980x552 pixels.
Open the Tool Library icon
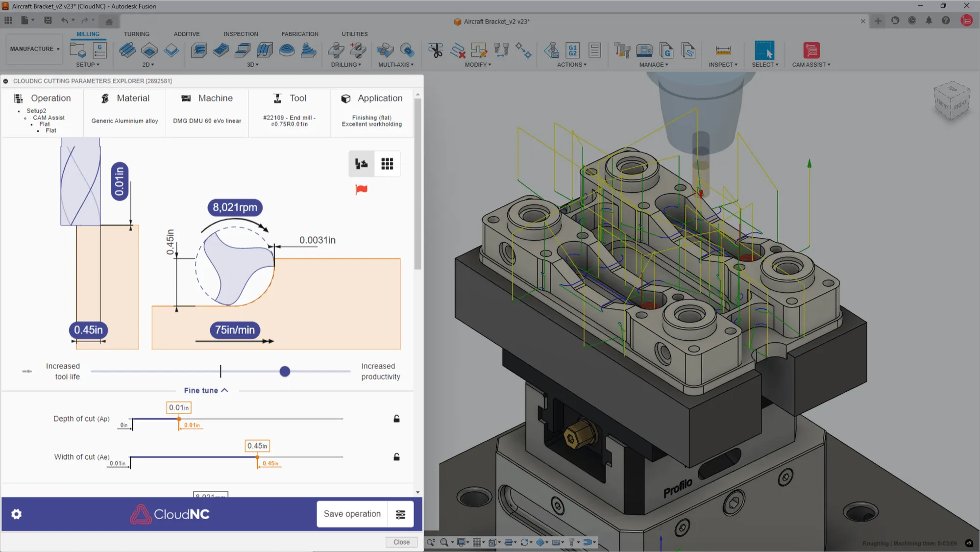(622, 50)
